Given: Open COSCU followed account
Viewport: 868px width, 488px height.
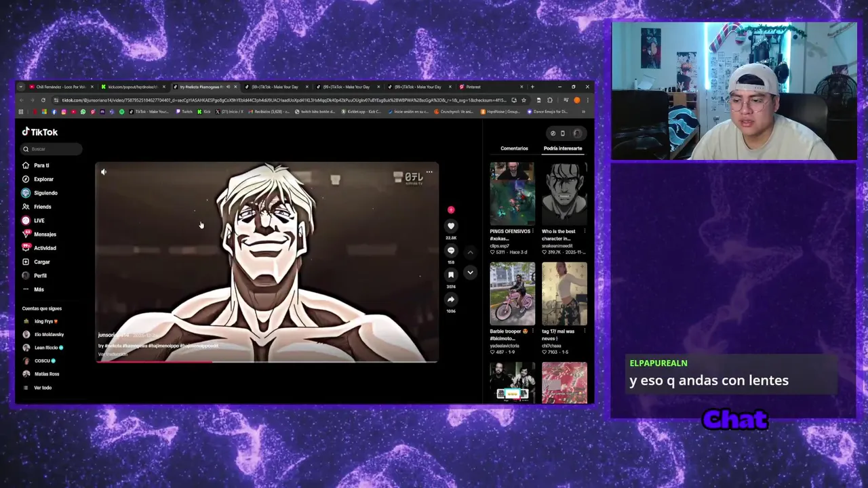Looking at the screenshot, I should 39,361.
